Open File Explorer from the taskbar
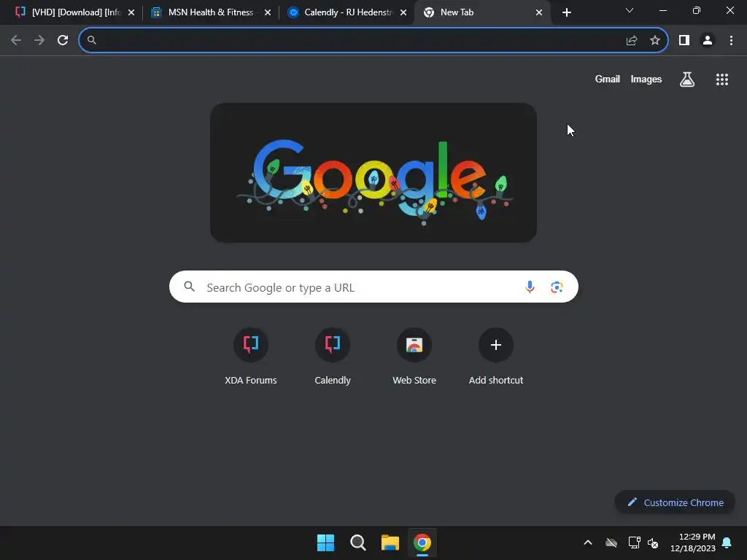Screen dimensions: 747x560 (390, 542)
